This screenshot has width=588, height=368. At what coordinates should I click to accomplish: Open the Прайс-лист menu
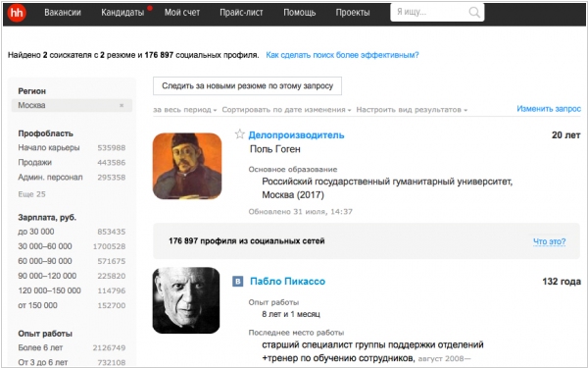(x=241, y=13)
